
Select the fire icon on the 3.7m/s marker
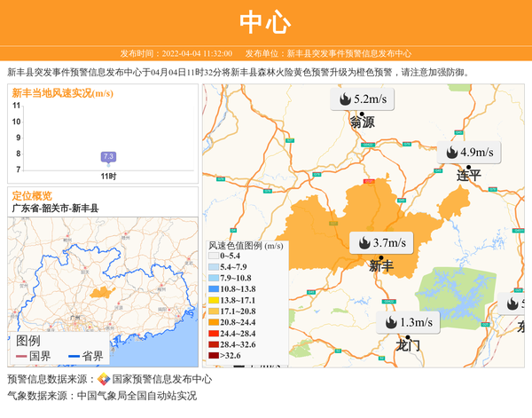click(364, 242)
